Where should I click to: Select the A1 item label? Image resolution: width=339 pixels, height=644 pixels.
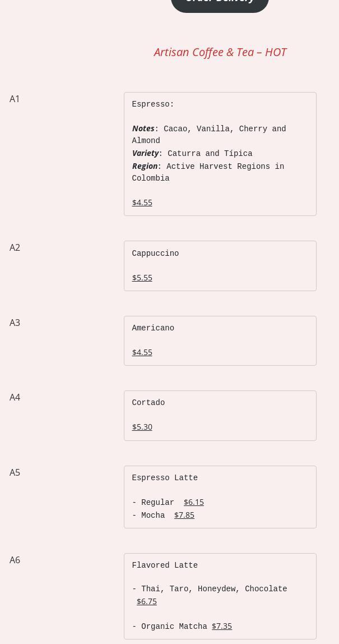(15, 99)
